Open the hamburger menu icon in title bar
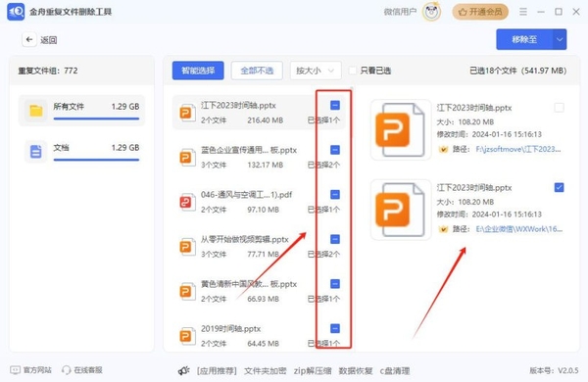The width and height of the screenshot is (588, 382). click(523, 12)
